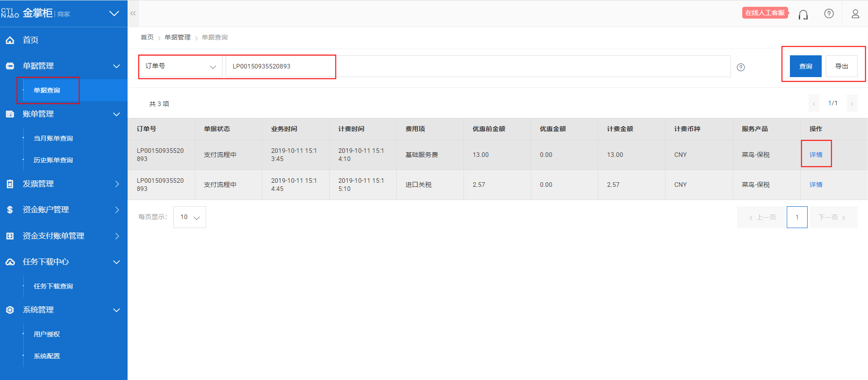
Task: Expand the 资金账户管理 menu chevron
Action: pos(117,210)
